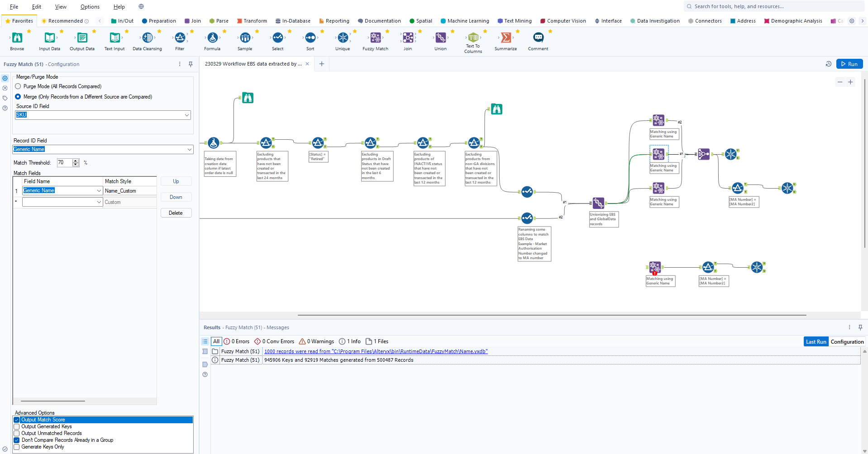Enable the Output Generated Keys option

point(17,426)
